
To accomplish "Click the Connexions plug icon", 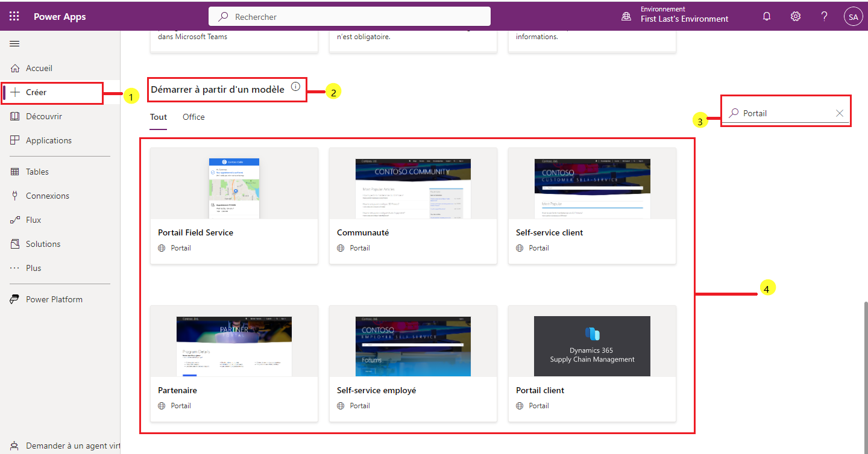I will click(x=15, y=196).
